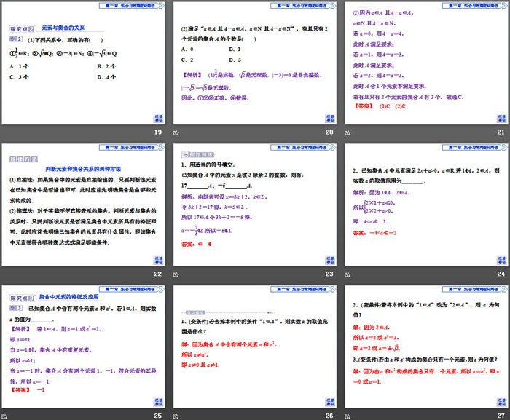Click the slide number label "20"
The height and width of the screenshot is (420, 510).
(329, 132)
